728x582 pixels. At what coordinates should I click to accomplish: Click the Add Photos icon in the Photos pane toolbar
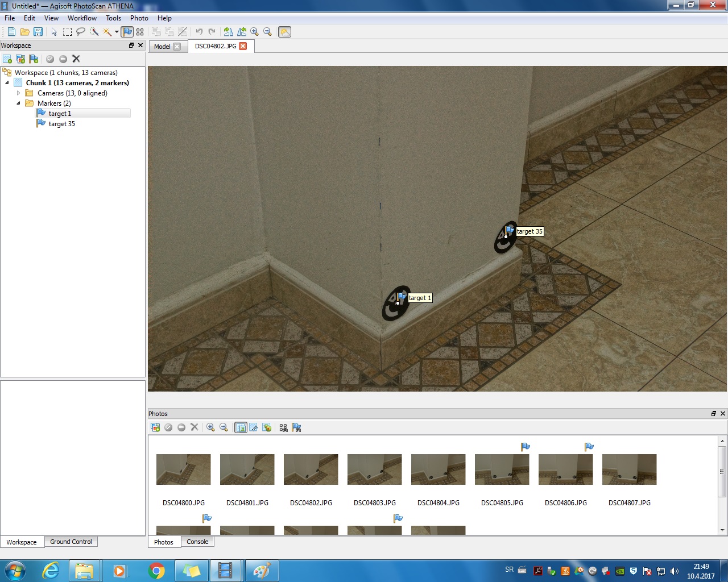tap(155, 427)
